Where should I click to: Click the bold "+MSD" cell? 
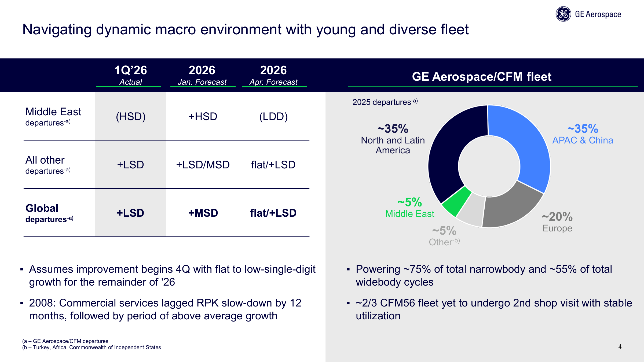click(x=203, y=213)
